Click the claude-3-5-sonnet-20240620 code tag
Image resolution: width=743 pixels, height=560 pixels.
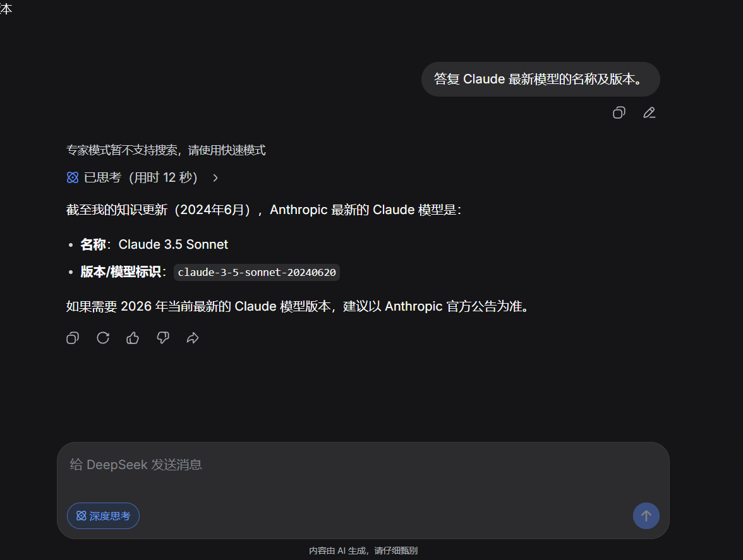(x=257, y=272)
